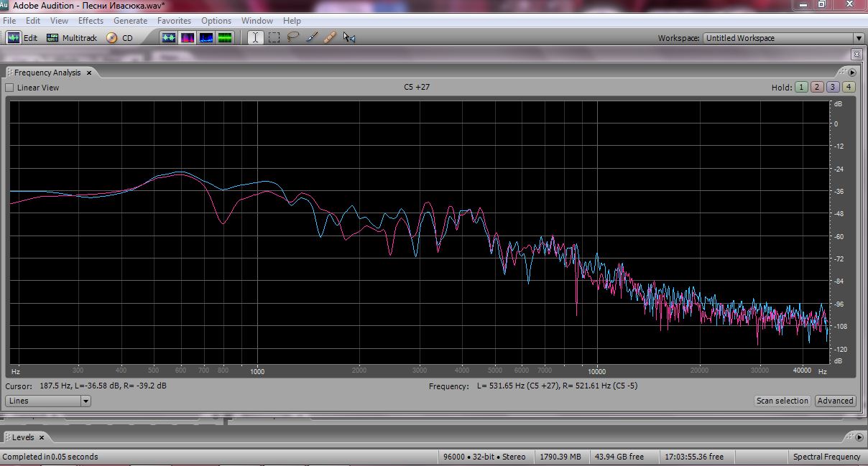Select the Time Selection tool
The height and width of the screenshot is (466, 868).
(x=255, y=38)
